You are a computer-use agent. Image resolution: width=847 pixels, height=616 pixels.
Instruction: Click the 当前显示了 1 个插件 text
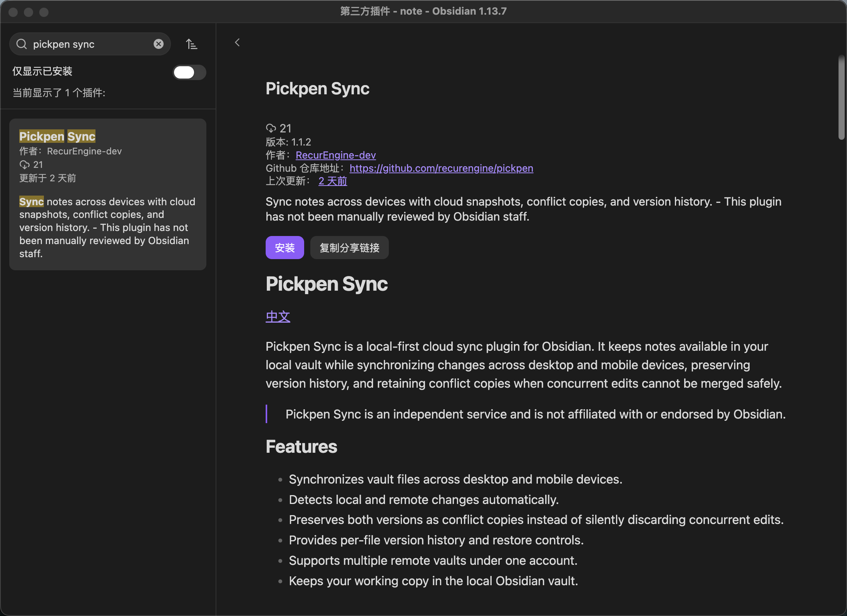point(59,93)
